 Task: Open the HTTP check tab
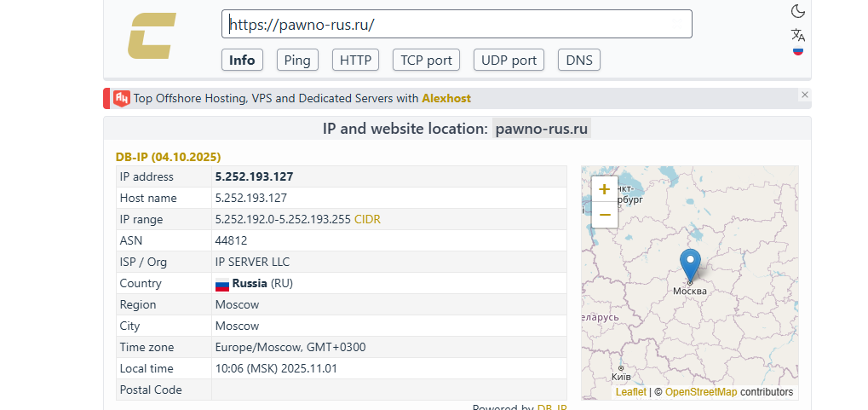(355, 60)
